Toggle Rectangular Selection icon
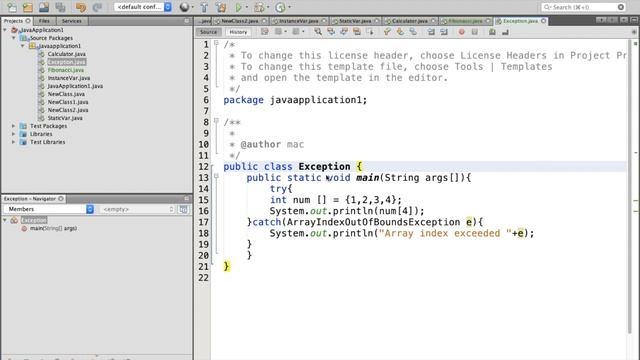 pos(370,31)
